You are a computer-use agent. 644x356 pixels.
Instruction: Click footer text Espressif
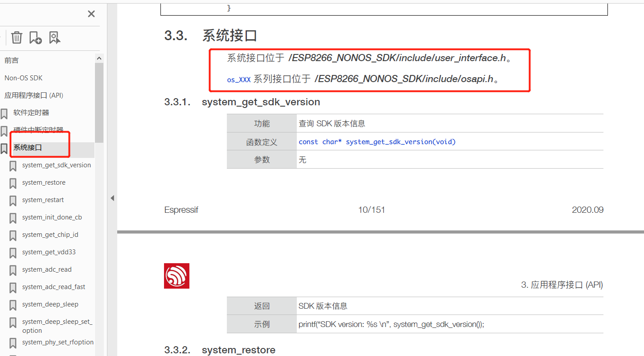[x=181, y=210]
